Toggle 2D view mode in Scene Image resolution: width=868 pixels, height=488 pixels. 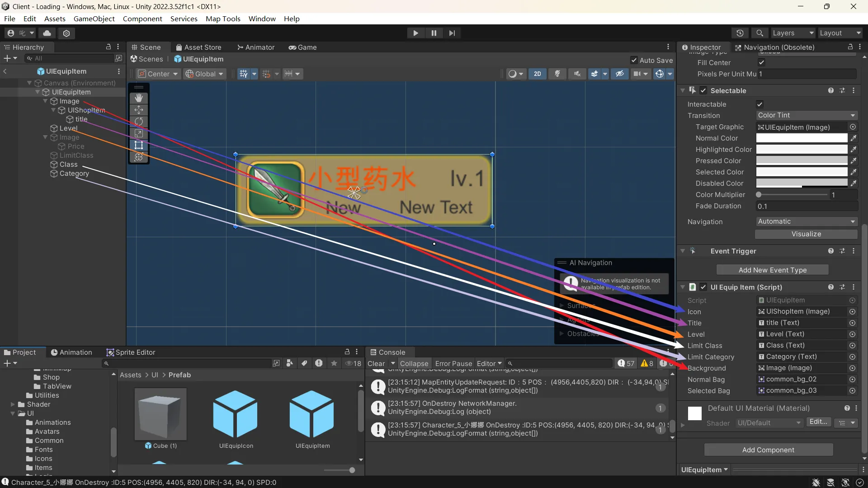537,74
